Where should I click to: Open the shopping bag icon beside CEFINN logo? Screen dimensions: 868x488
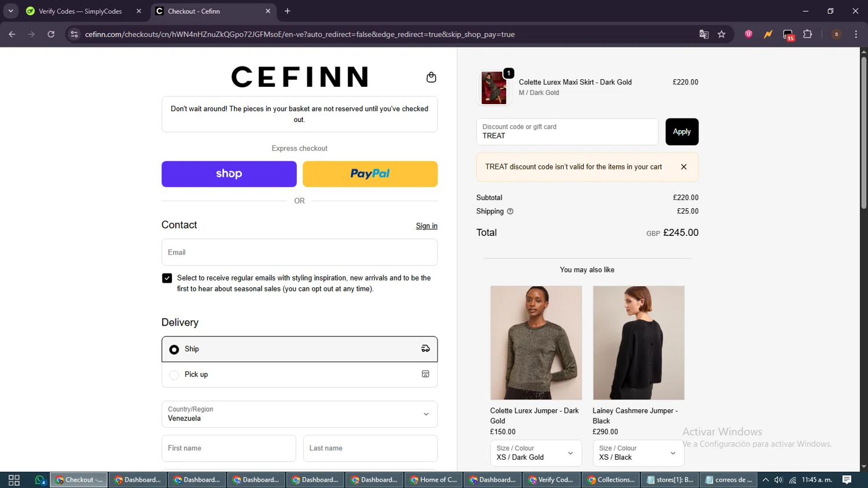pyautogui.click(x=431, y=77)
